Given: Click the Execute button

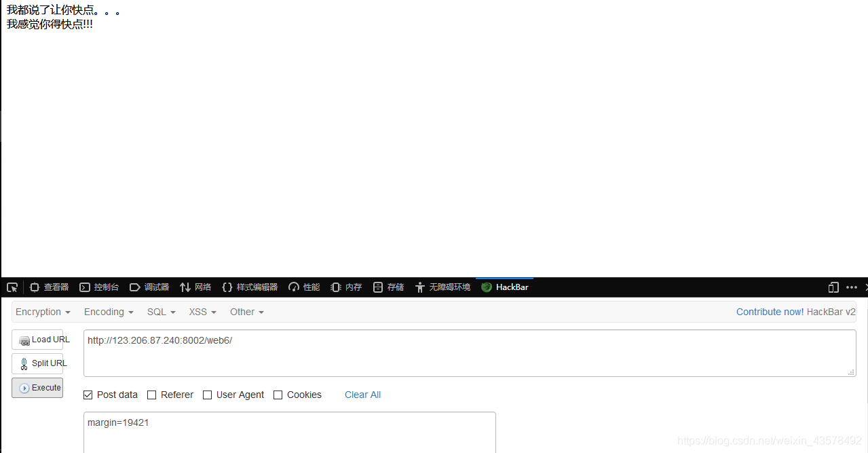Looking at the screenshot, I should (37, 388).
